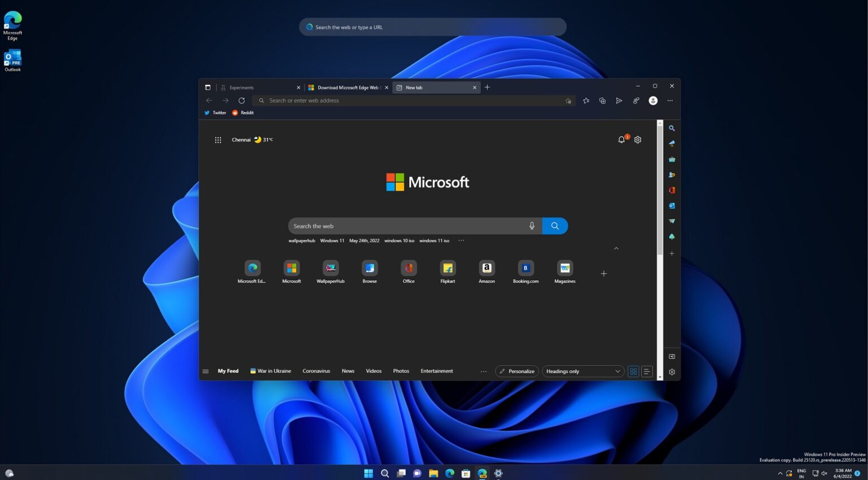Open the waffle app launcher near Chennai weather
Screen dimensions: 868x480
click(x=218, y=140)
